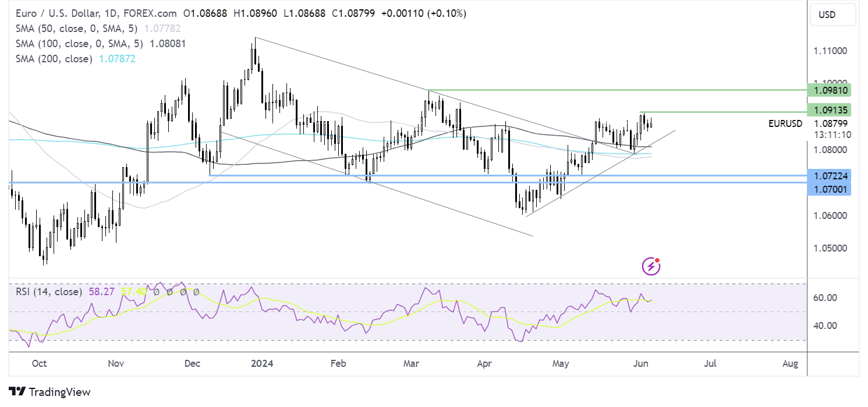Click the Dec label on time axis

point(192,364)
